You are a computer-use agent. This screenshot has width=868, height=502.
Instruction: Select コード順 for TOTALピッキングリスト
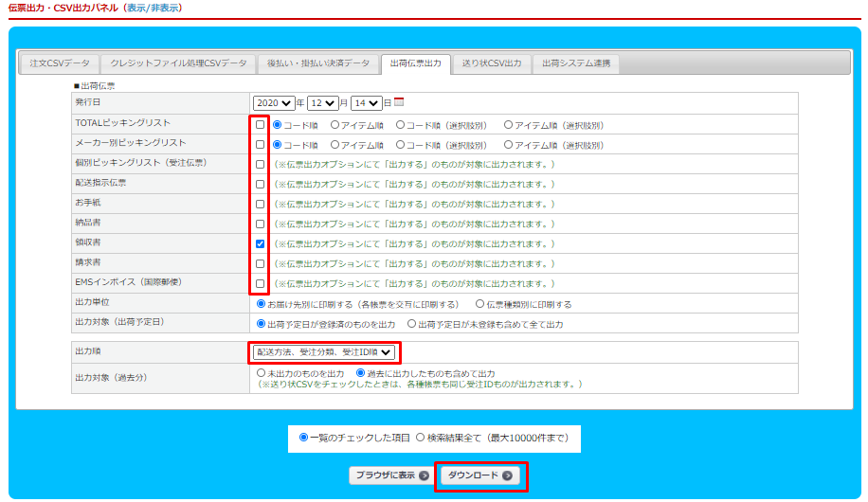pyautogui.click(x=278, y=125)
